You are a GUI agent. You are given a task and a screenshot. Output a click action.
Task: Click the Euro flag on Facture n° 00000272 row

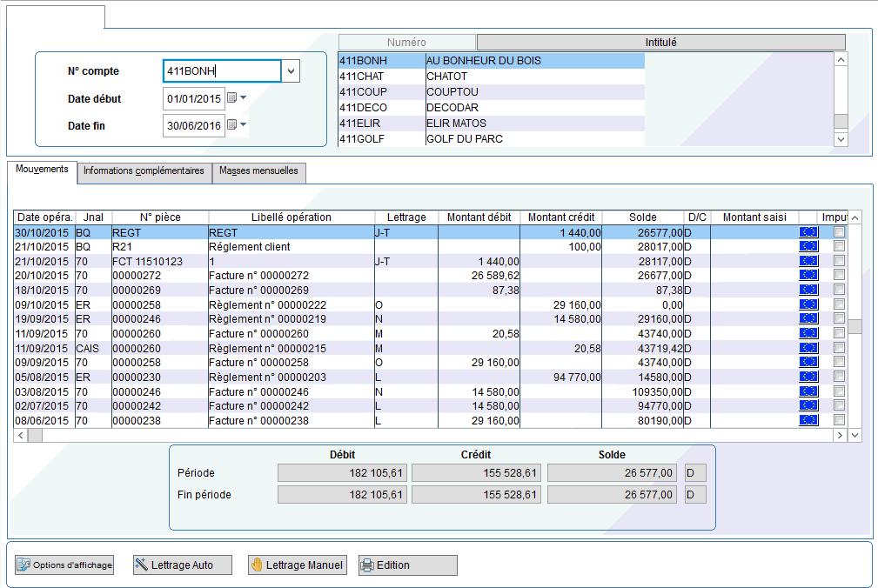(808, 276)
